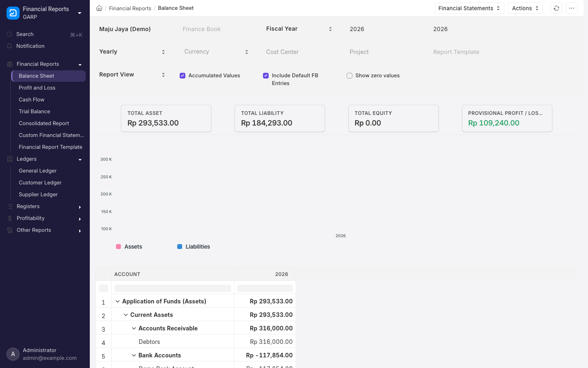This screenshot has width=588, height=368.
Task: Open the Currency select dropdown
Action: tap(216, 52)
